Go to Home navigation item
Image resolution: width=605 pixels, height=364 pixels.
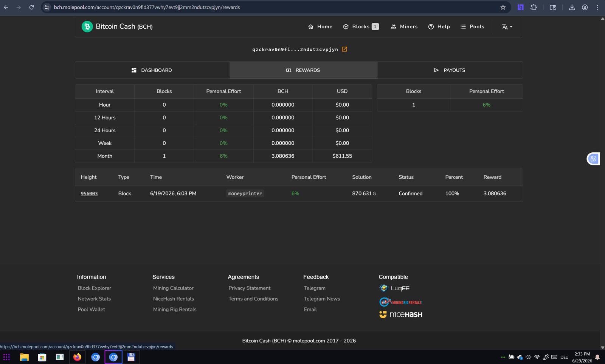320,26
